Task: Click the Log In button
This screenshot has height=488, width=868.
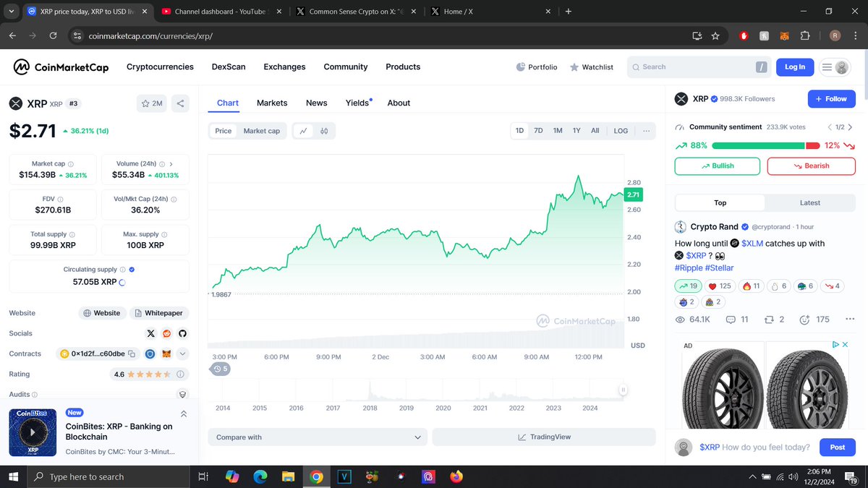Action: click(795, 67)
